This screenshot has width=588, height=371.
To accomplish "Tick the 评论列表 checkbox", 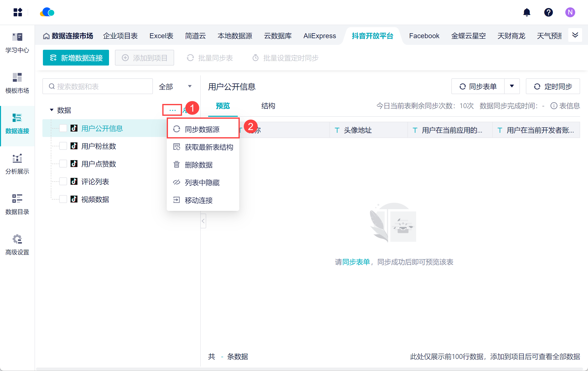I will click(63, 182).
